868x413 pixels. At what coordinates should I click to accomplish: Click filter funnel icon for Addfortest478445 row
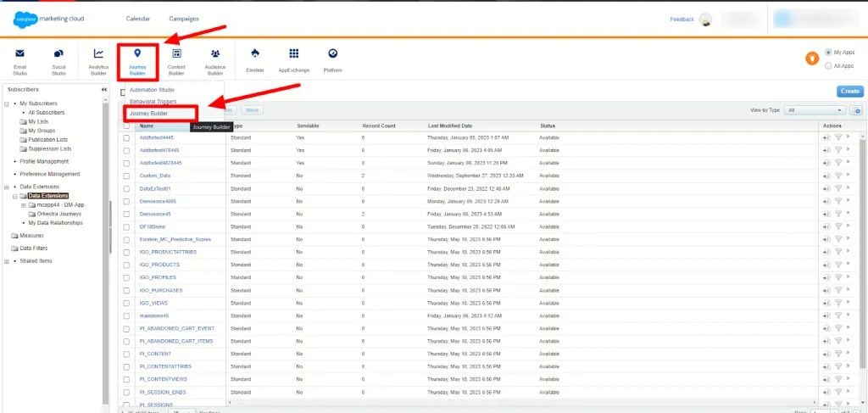(838, 150)
